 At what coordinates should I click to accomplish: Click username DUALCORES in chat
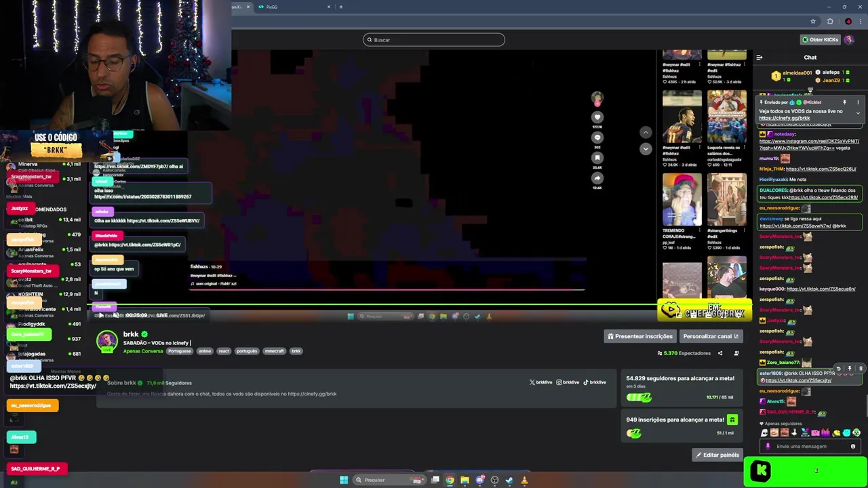point(772,190)
